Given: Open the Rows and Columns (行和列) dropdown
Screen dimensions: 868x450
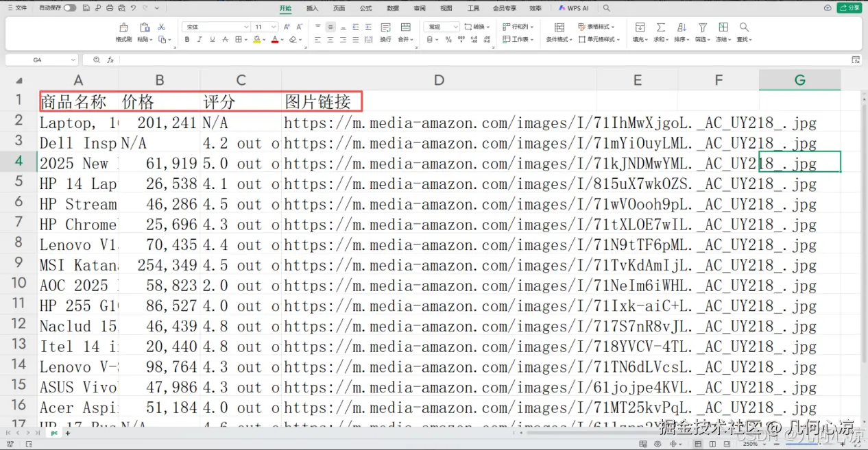Looking at the screenshot, I should 517,27.
